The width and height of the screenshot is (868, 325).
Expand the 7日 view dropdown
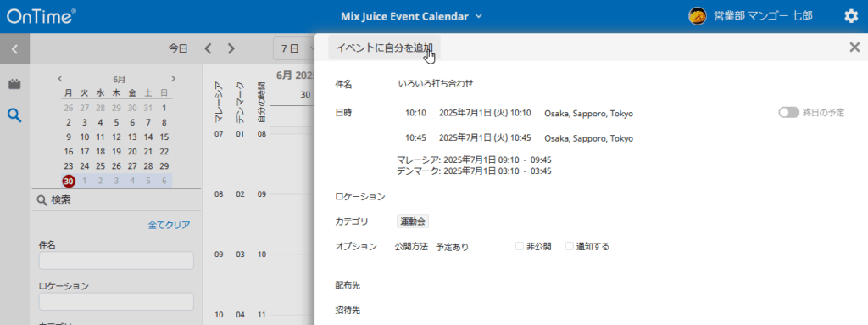[x=293, y=49]
